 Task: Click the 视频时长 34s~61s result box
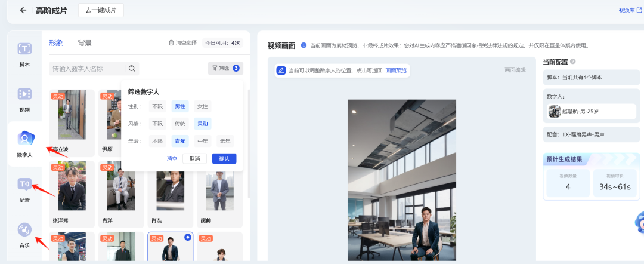point(615,183)
